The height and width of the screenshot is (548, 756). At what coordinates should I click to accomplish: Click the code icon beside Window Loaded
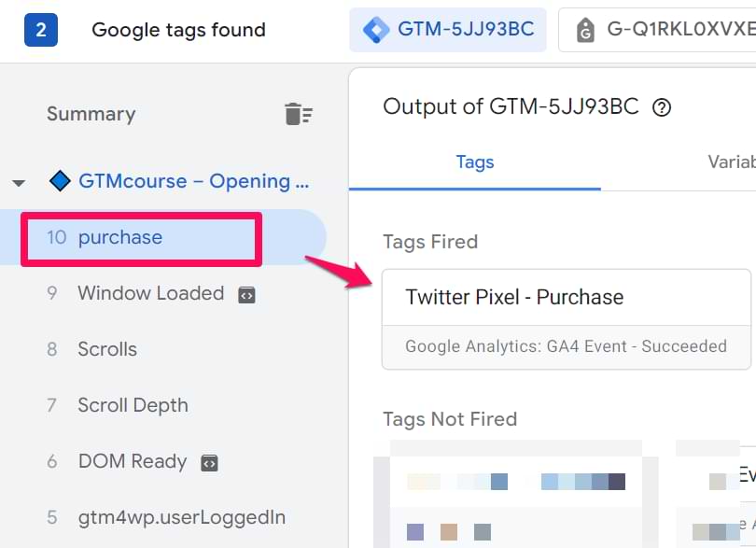point(246,295)
